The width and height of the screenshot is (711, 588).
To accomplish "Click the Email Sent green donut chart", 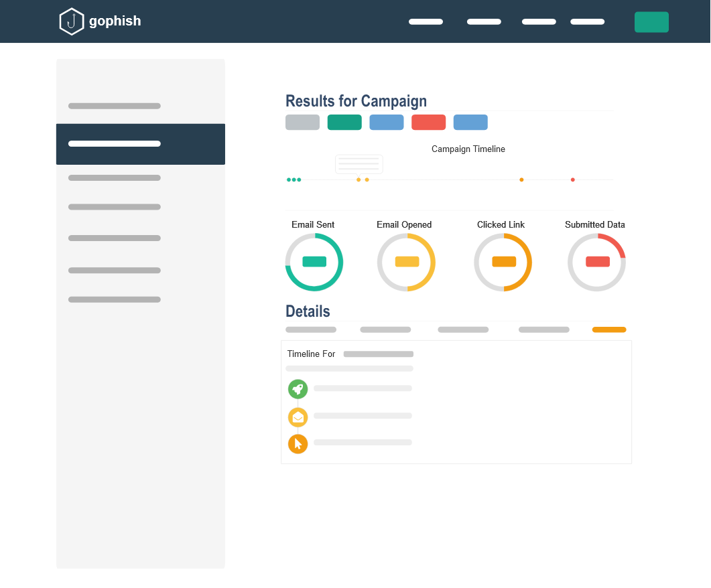I will pyautogui.click(x=314, y=263).
